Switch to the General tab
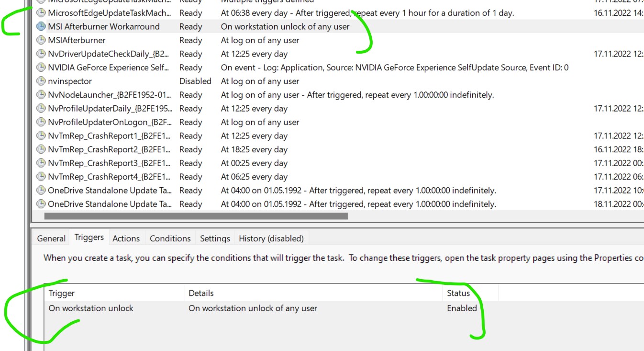The height and width of the screenshot is (351, 644). point(51,238)
